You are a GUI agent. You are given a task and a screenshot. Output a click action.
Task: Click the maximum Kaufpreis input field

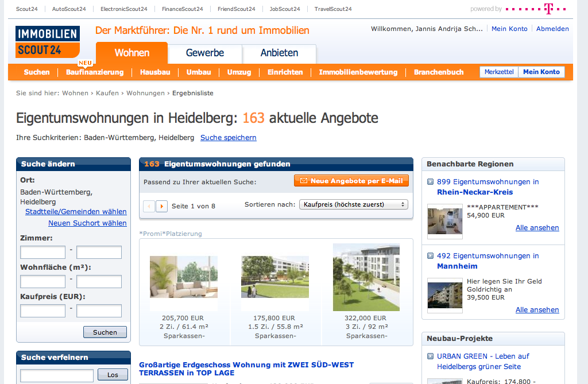[99, 311]
